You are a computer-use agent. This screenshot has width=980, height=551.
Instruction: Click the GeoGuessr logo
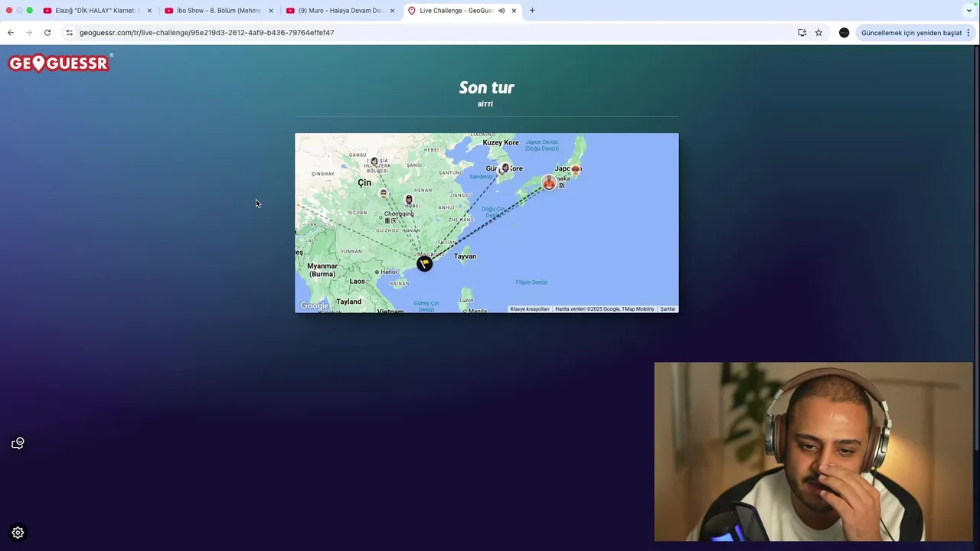(60, 63)
